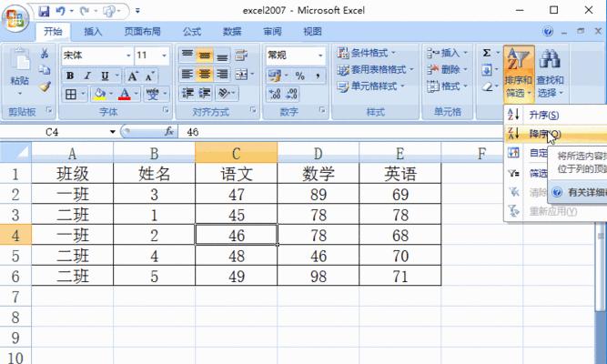Align text to bottom

222,56
